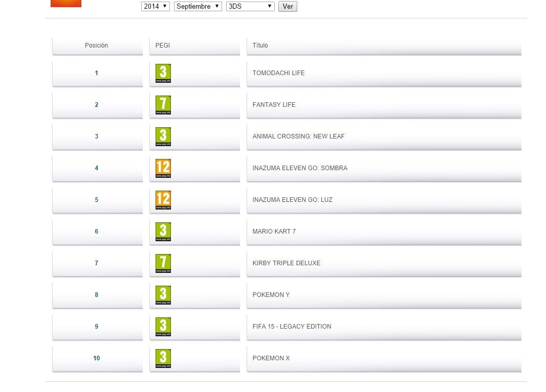Open the 2014 year dropdown
Image resolution: width=546 pixels, height=392 pixels.
point(156,7)
